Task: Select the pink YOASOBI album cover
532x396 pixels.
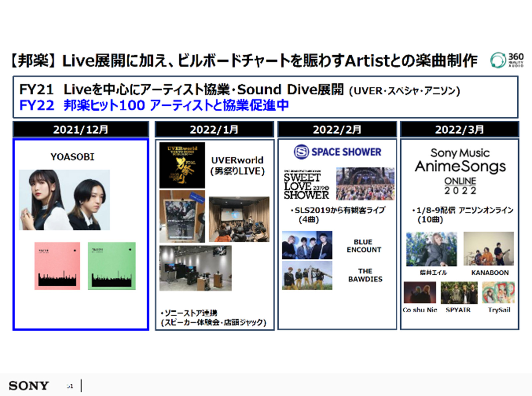Action: [57, 266]
